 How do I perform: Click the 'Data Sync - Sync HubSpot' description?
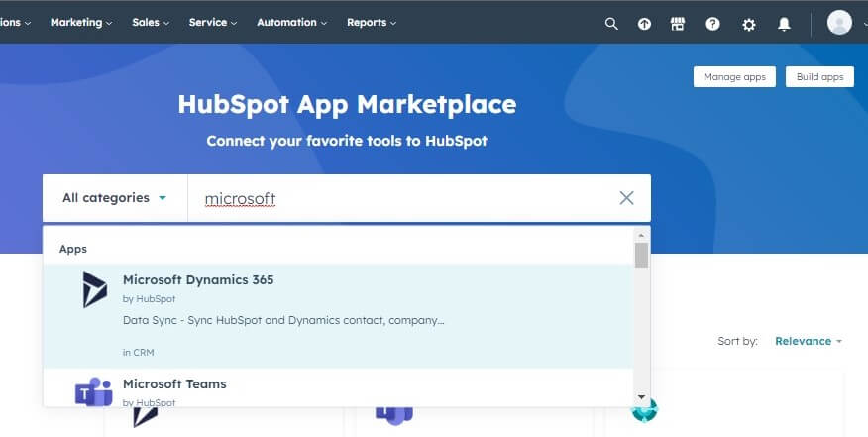pyautogui.click(x=283, y=321)
